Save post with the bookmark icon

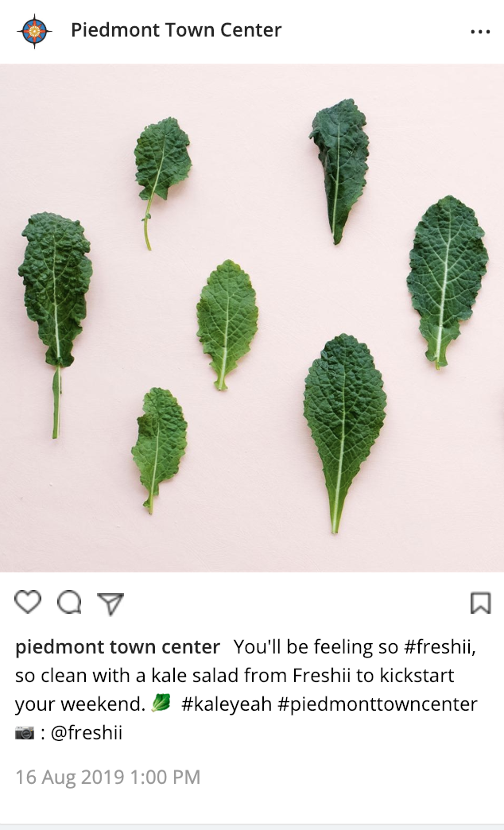(481, 603)
